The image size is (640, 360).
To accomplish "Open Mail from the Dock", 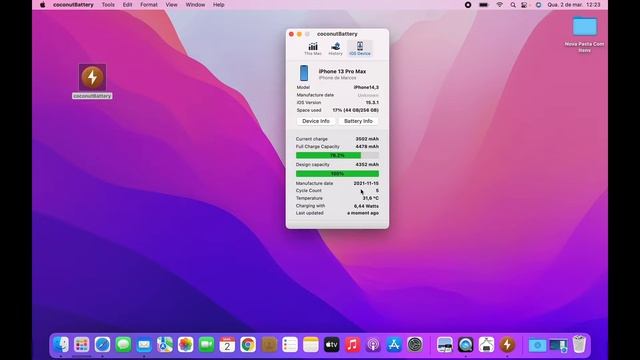I will 144,345.
